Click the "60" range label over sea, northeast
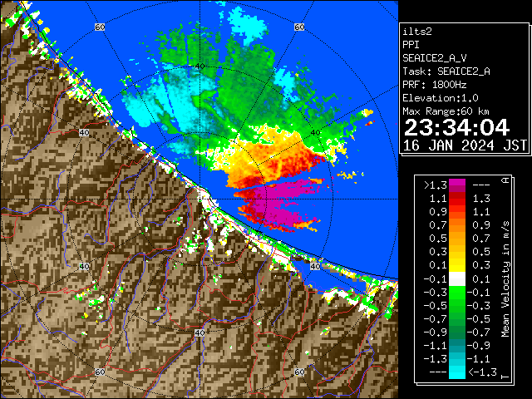Viewport: 532px width, 399px height. pos(299,27)
